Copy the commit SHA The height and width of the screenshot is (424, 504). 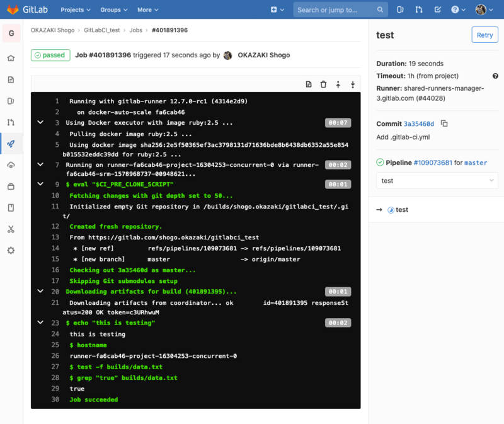(444, 123)
